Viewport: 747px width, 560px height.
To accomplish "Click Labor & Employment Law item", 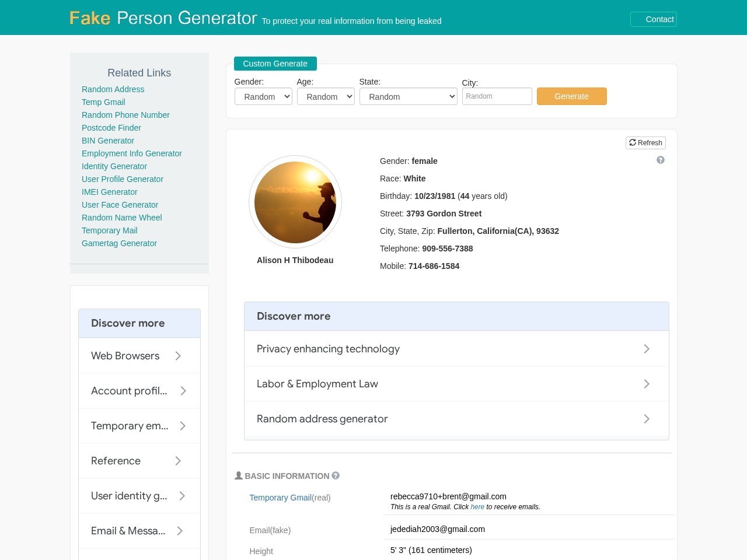I will click(x=456, y=384).
